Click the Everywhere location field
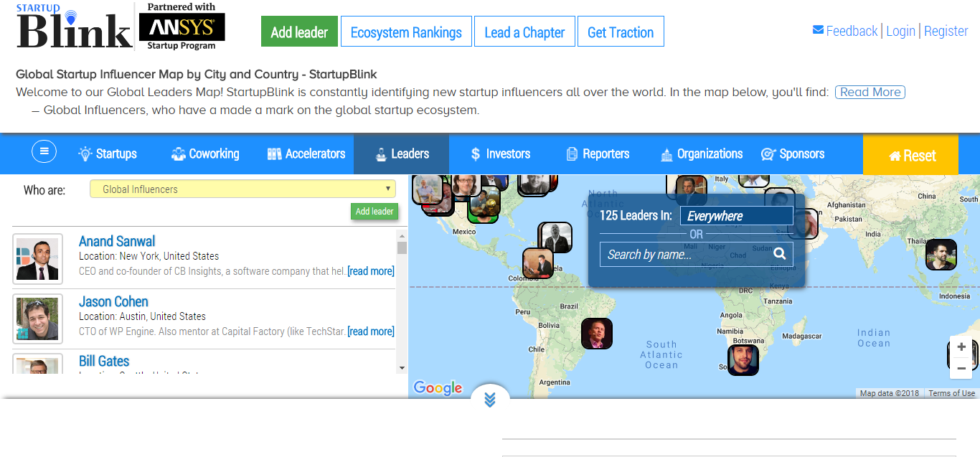The image size is (980, 457). click(736, 216)
